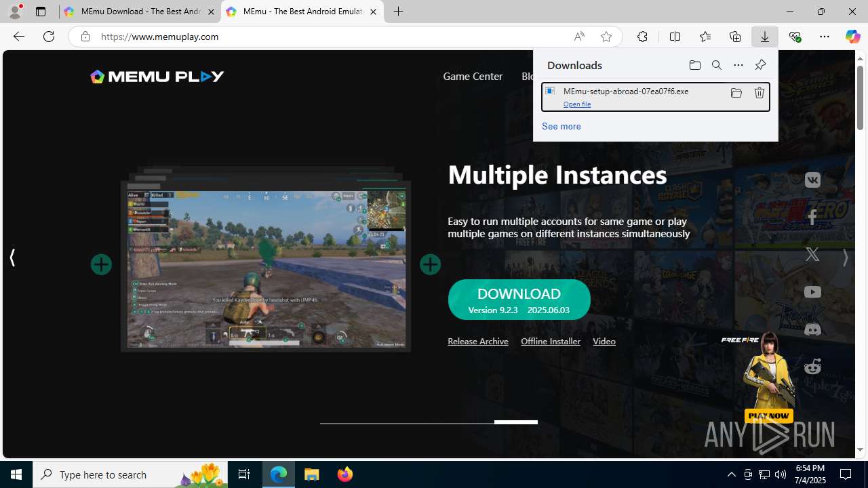The width and height of the screenshot is (868, 488).
Task: Open Browser essentials icon
Action: (795, 37)
